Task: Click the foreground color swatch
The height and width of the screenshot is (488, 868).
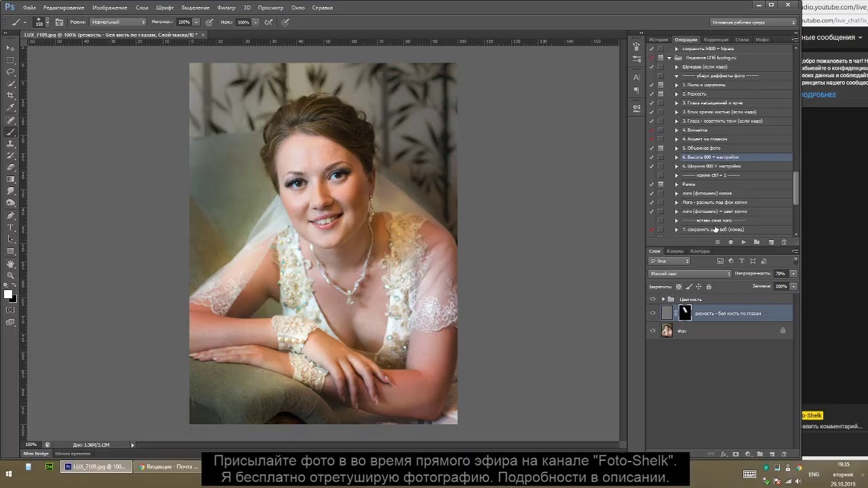Action: 8,294
